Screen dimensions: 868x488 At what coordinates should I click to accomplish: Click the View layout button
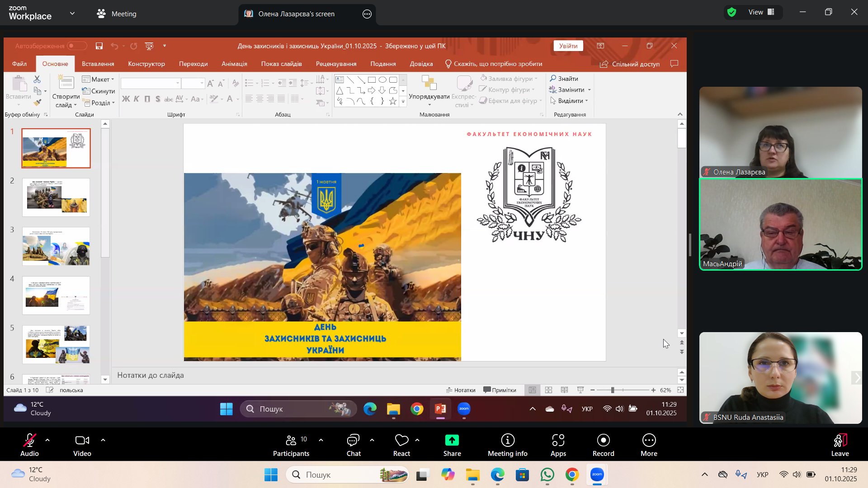[x=762, y=12]
